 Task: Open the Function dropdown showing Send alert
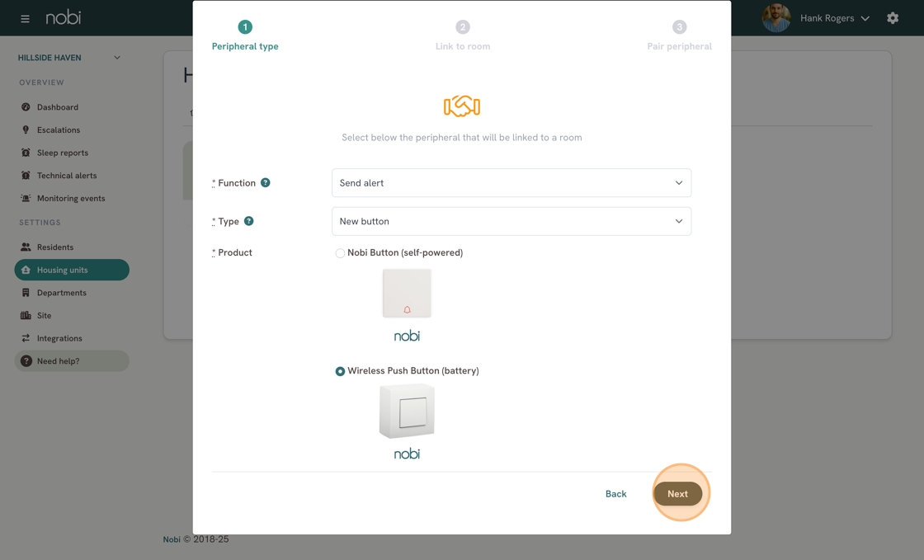pos(511,183)
